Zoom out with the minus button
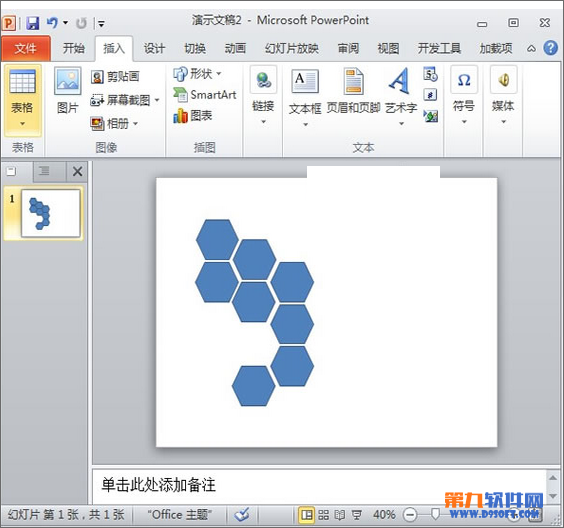Viewport: 564px width, 528px height. (410, 515)
